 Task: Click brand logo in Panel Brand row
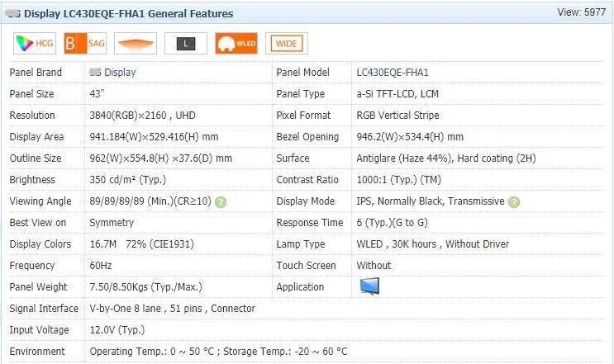click(x=95, y=72)
